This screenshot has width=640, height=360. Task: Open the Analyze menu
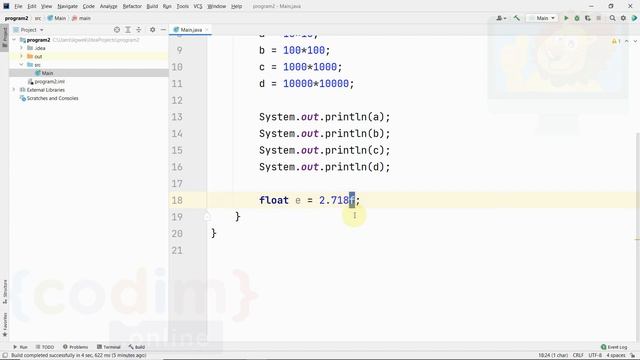[x=108, y=7]
